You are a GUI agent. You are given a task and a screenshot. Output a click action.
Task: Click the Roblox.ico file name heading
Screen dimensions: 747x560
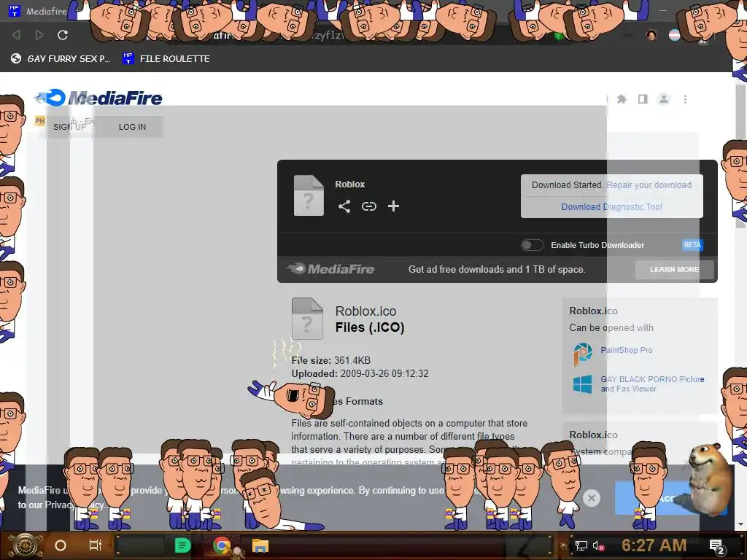click(x=365, y=311)
